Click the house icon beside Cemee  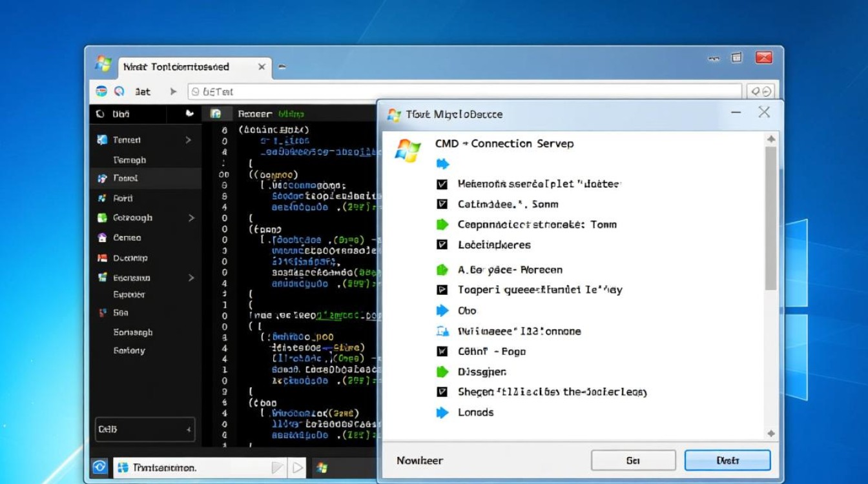pos(102,237)
